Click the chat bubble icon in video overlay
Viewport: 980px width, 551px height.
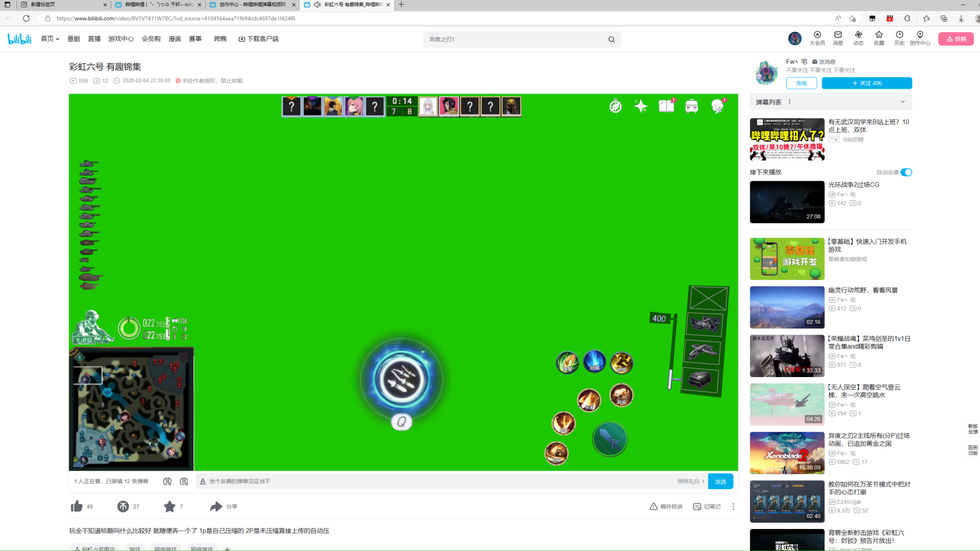(x=718, y=106)
